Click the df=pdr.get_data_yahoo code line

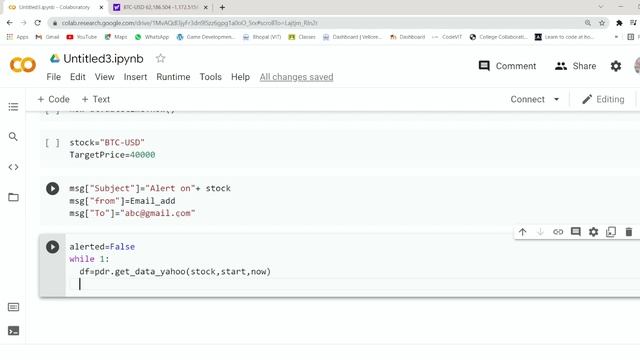(x=175, y=271)
